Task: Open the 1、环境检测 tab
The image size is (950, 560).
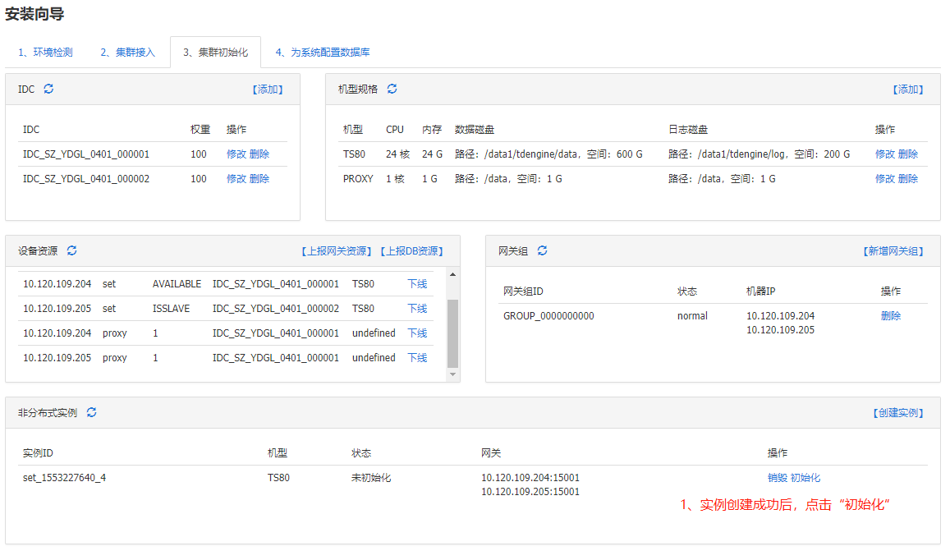Action: point(45,52)
